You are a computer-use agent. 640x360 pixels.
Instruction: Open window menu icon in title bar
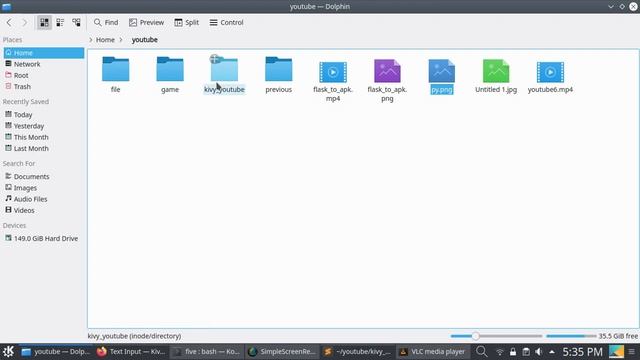pos(7,7)
